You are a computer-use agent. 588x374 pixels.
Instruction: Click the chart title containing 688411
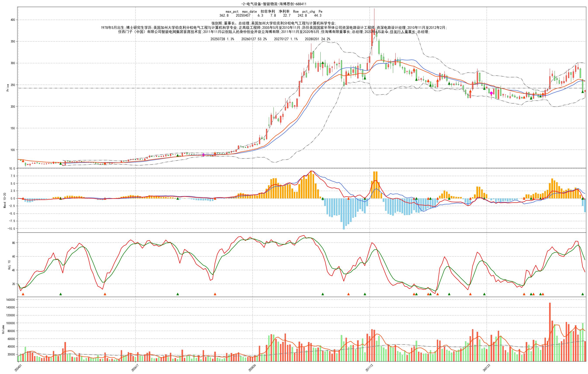[273, 4]
